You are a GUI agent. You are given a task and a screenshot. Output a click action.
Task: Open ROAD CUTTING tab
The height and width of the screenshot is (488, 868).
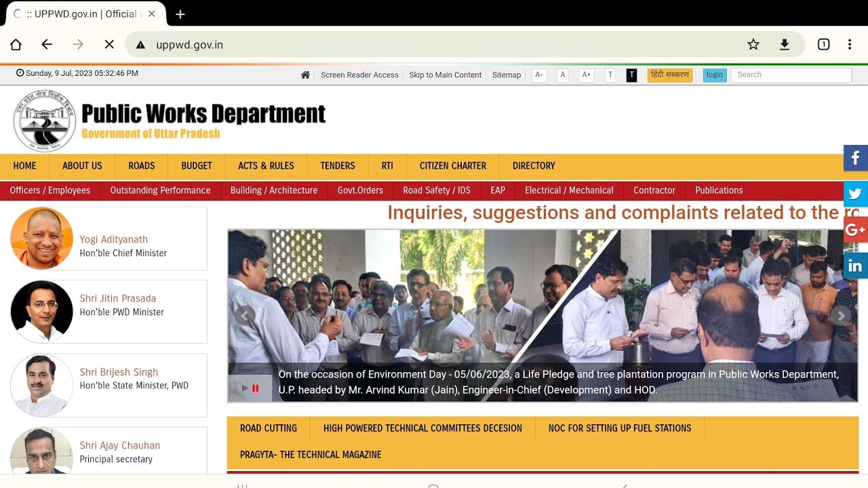coord(269,428)
